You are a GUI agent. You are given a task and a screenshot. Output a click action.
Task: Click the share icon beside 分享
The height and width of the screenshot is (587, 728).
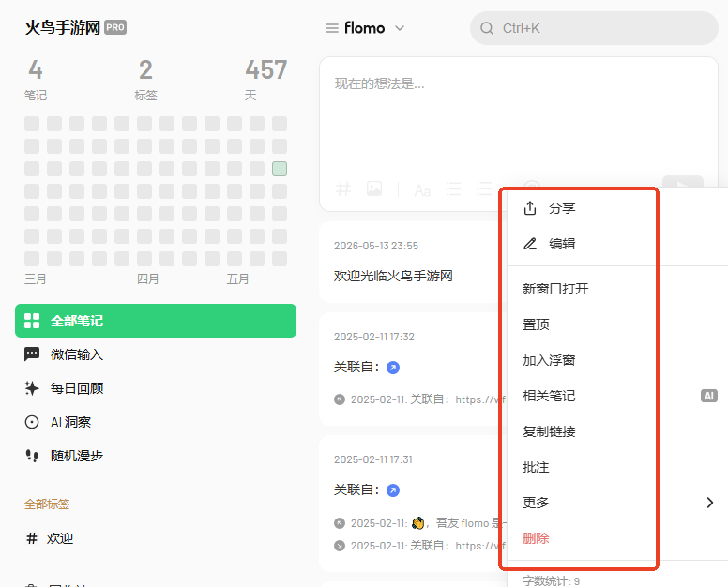[x=530, y=208]
